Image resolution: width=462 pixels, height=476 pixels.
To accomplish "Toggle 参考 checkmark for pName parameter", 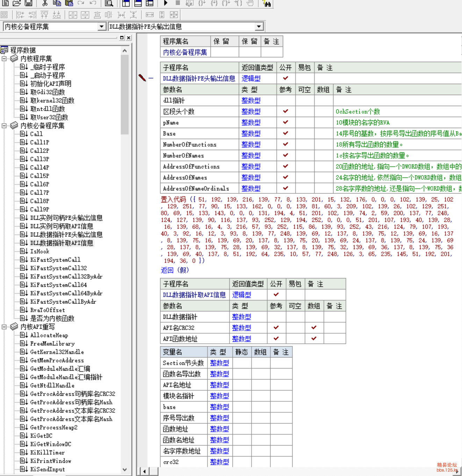I will [x=286, y=122].
